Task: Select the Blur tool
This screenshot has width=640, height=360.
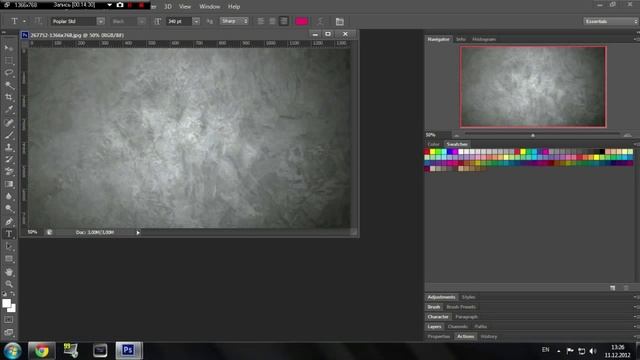Action: [x=9, y=196]
